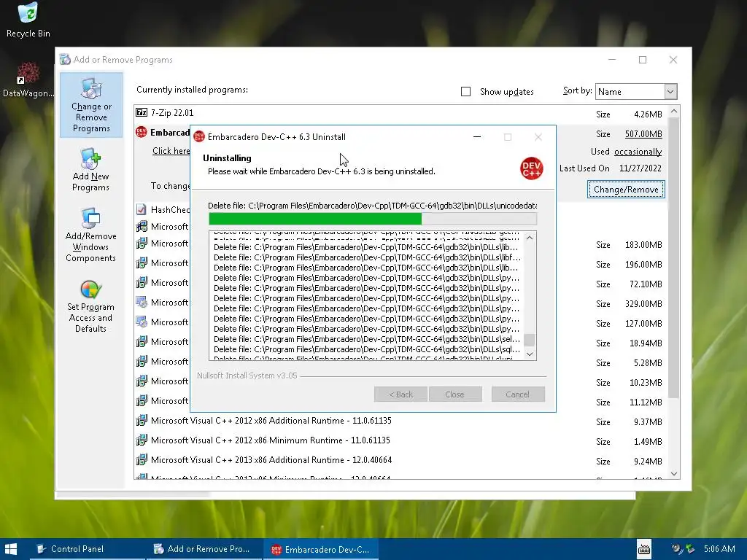The image size is (747, 560).
Task: Open the DataWagon desktop shortcut
Action: (x=28, y=80)
